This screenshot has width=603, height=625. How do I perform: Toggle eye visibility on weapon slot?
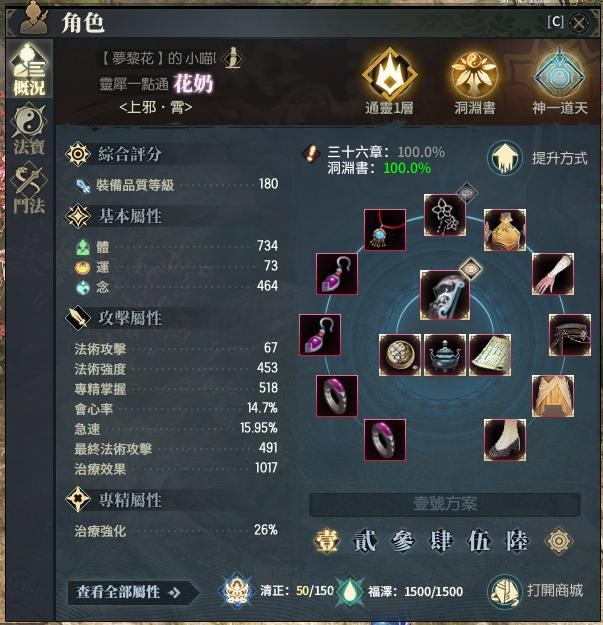[x=471, y=269]
